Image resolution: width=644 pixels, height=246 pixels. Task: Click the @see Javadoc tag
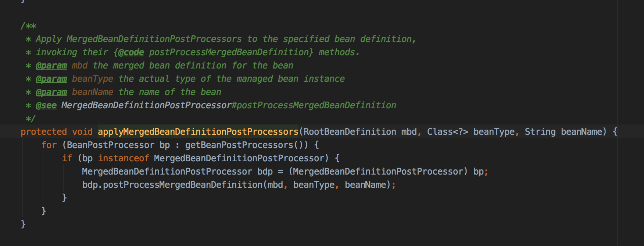(x=46, y=105)
